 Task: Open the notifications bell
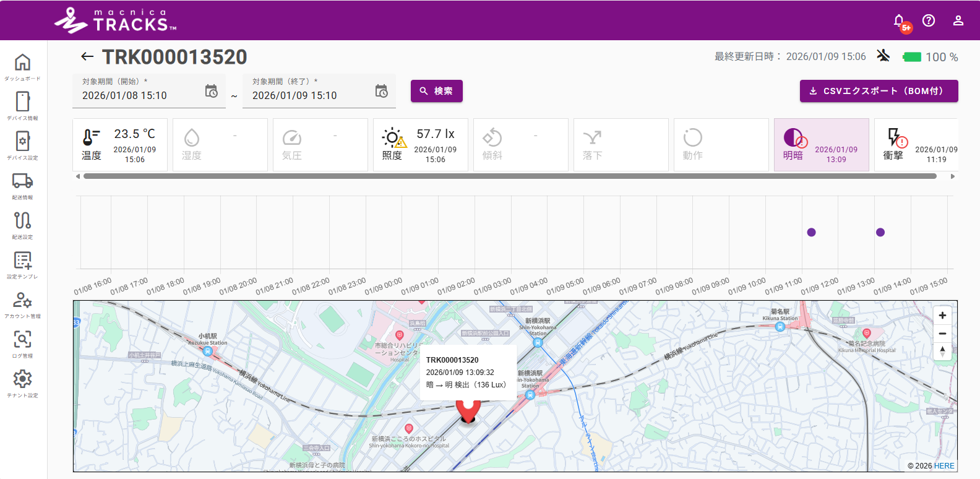click(899, 20)
